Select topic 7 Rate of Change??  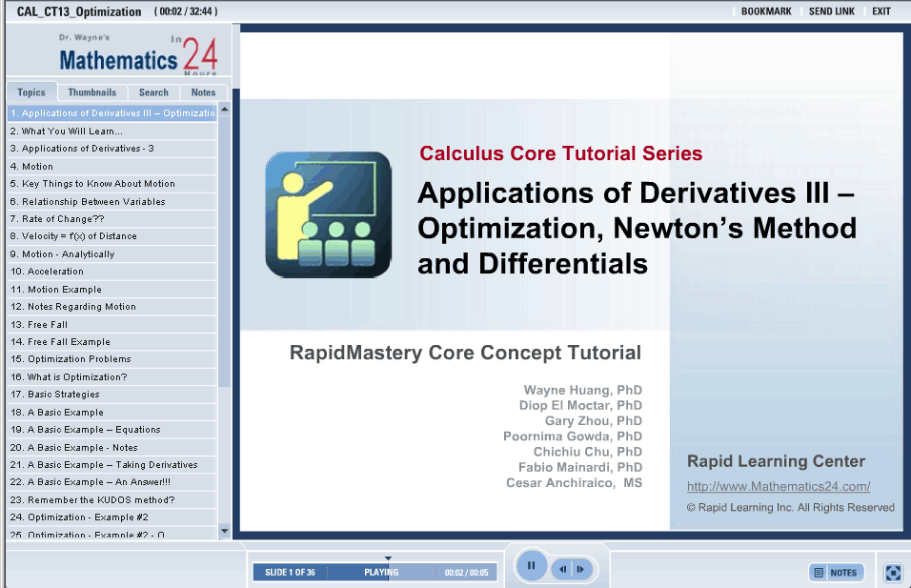pos(112,218)
